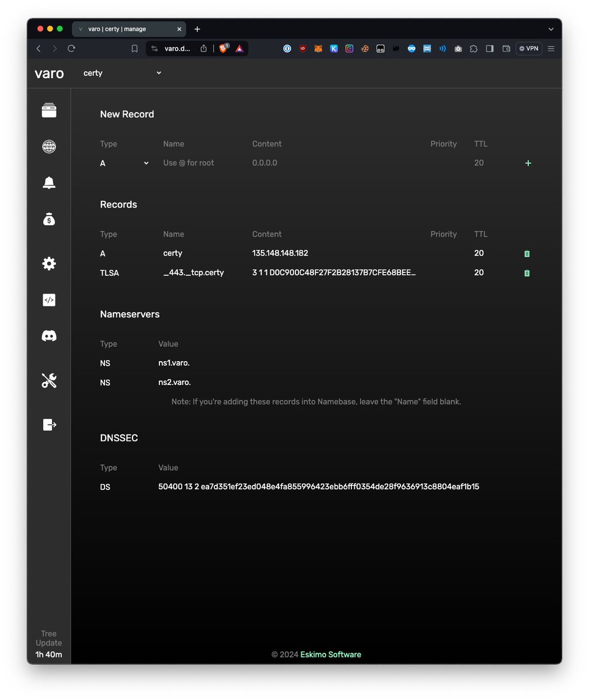Click the TLSA content hash value
This screenshot has width=589, height=700.
(x=334, y=272)
